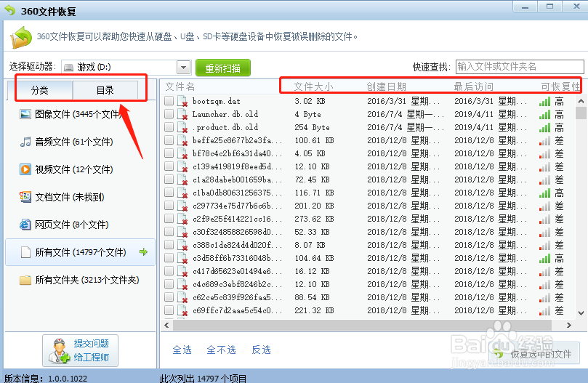Image resolution: width=588 pixels, height=383 pixels.
Task: Tick the checkbox for c297734e75d77b6c6b file
Action: click(169, 205)
